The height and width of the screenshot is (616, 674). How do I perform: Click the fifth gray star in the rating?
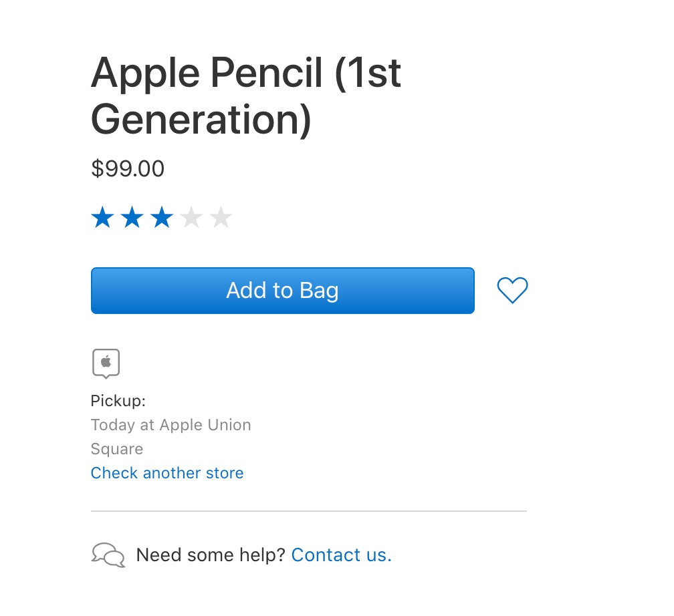click(221, 216)
